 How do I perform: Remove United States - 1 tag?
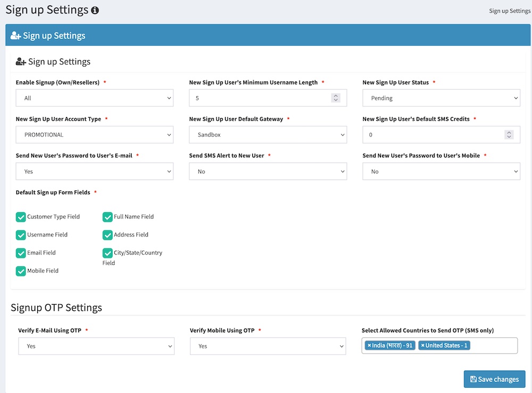point(423,345)
